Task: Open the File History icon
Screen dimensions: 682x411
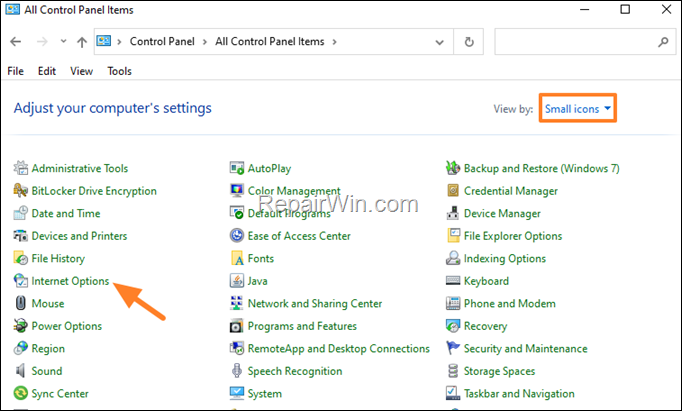Action: pos(20,258)
